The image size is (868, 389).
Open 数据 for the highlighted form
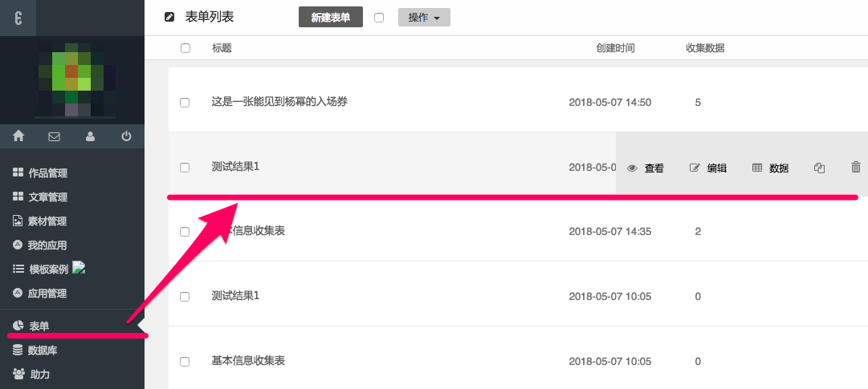[770, 168]
